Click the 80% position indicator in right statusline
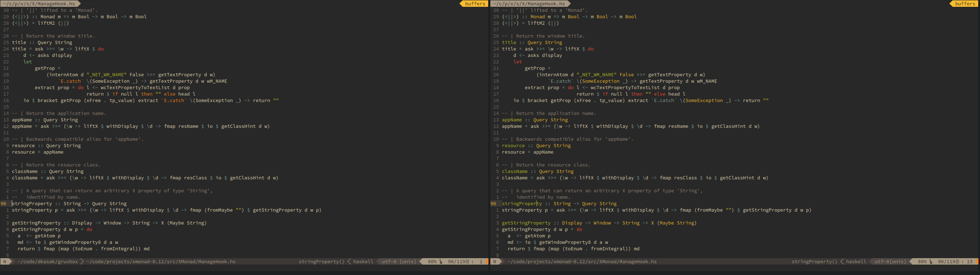Image resolution: width=980 pixels, height=275 pixels. click(922, 261)
